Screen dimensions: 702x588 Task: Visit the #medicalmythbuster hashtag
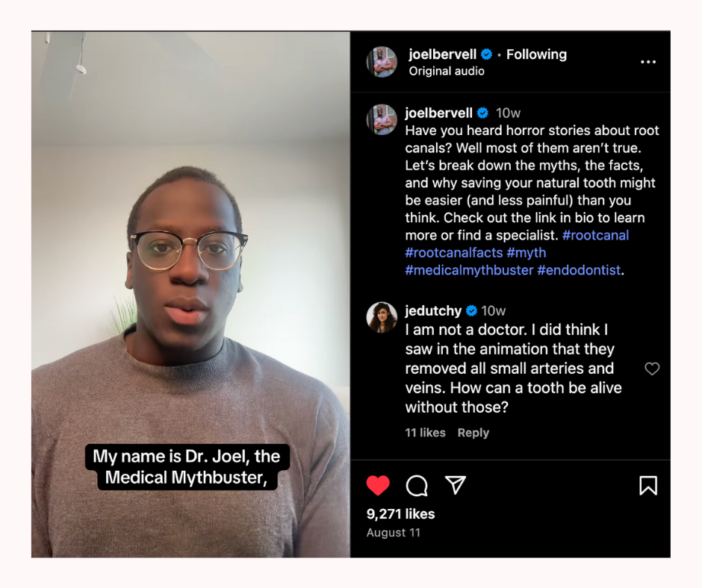469,270
